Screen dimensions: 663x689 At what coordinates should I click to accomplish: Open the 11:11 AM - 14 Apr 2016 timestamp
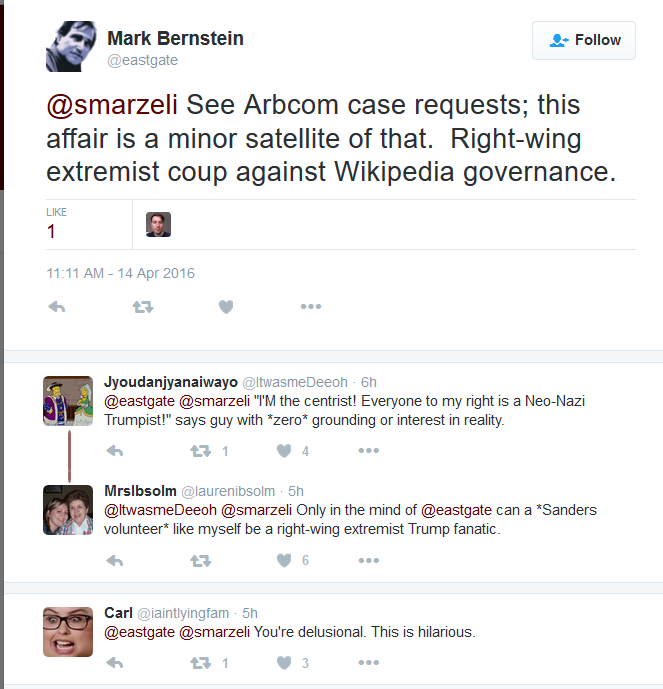(120, 273)
